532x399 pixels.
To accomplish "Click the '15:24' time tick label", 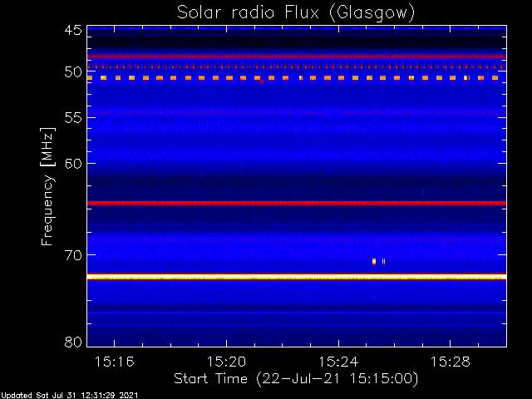I will 338,362.
